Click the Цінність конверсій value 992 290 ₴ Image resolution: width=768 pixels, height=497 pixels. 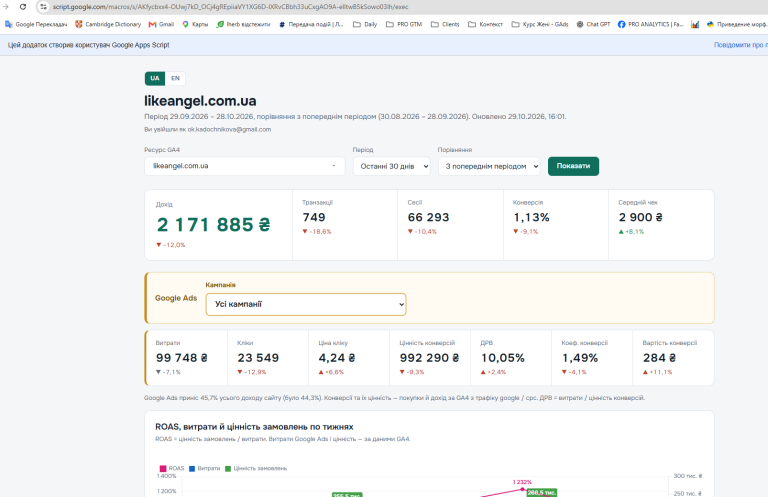430,358
